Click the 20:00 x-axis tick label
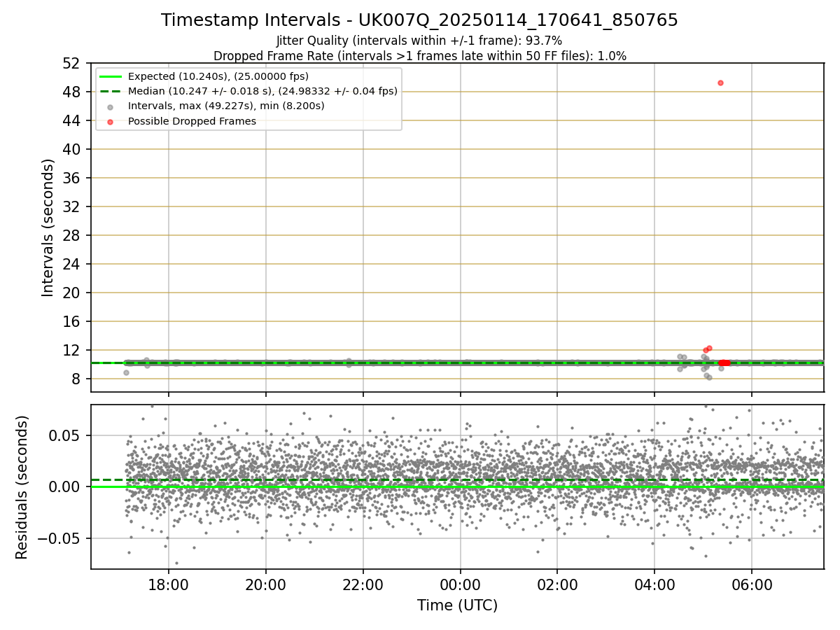The image size is (840, 630). (266, 585)
